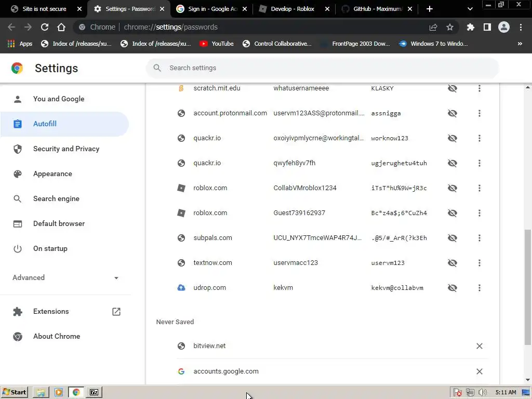Screen dimensions: 532x399
Task: Click the page vertical scrollbar thumb
Action: 528,287
